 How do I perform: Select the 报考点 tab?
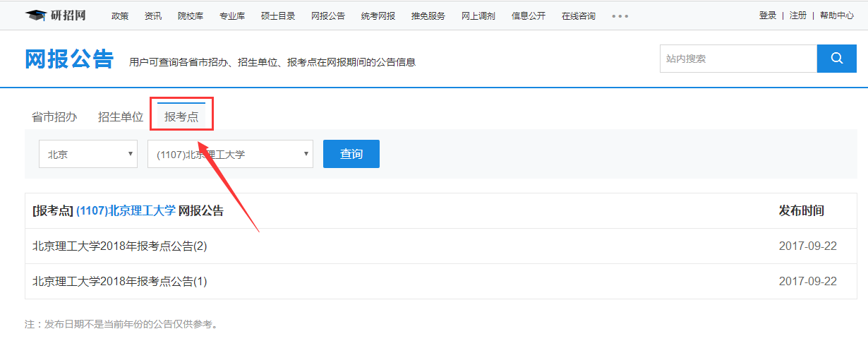pos(181,117)
